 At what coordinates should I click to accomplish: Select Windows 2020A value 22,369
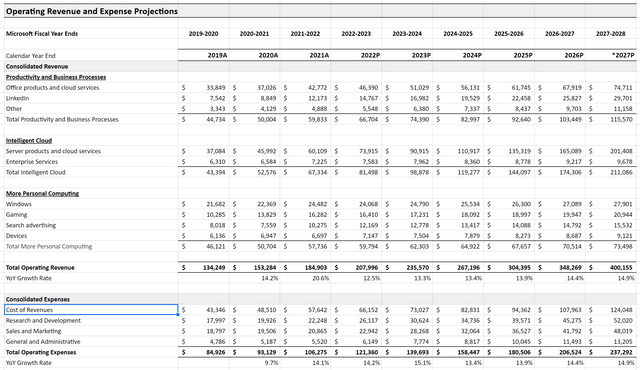[x=267, y=204]
